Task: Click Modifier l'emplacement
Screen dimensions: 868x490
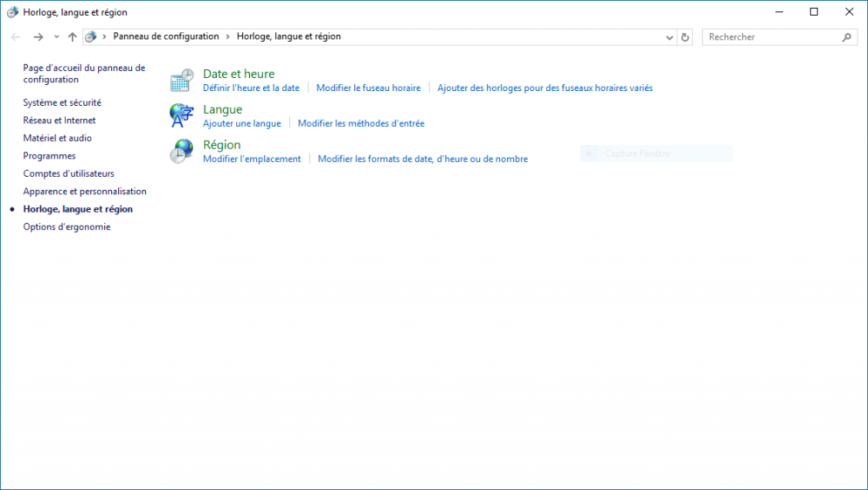Action: click(x=252, y=159)
